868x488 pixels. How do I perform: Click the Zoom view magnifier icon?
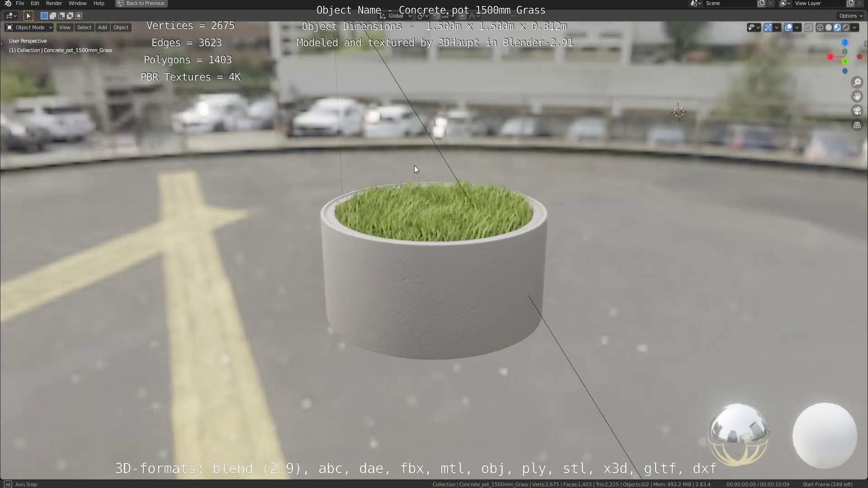click(x=857, y=82)
